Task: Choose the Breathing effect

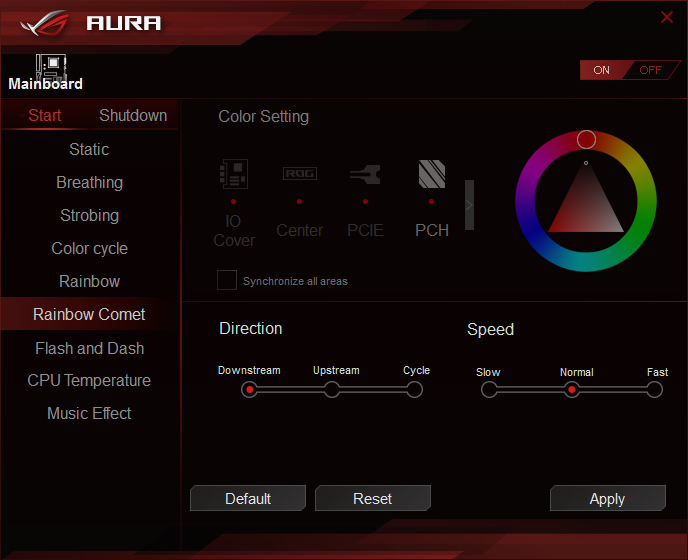Action: (89, 182)
